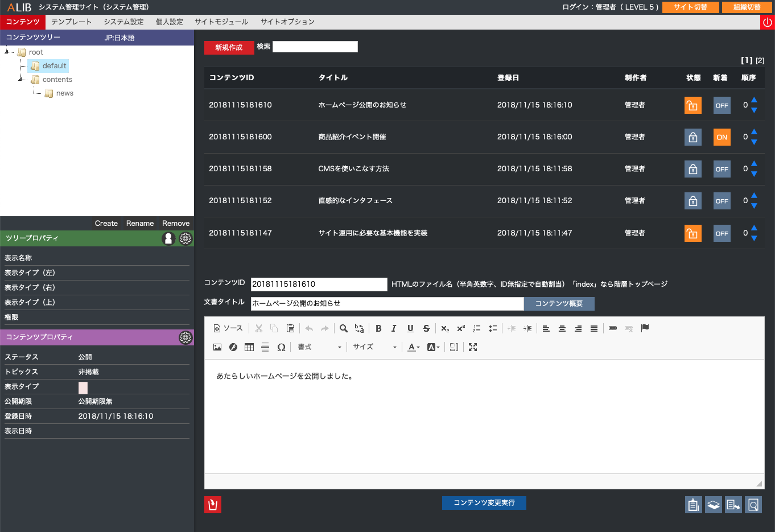Open the サイトオプション menu
Image resolution: width=775 pixels, height=532 pixels.
pos(287,22)
